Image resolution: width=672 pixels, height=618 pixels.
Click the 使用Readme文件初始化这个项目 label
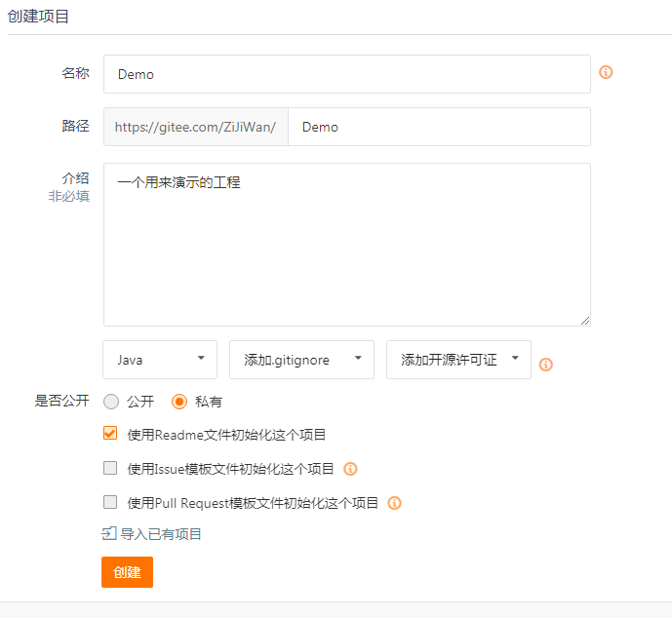(x=226, y=435)
